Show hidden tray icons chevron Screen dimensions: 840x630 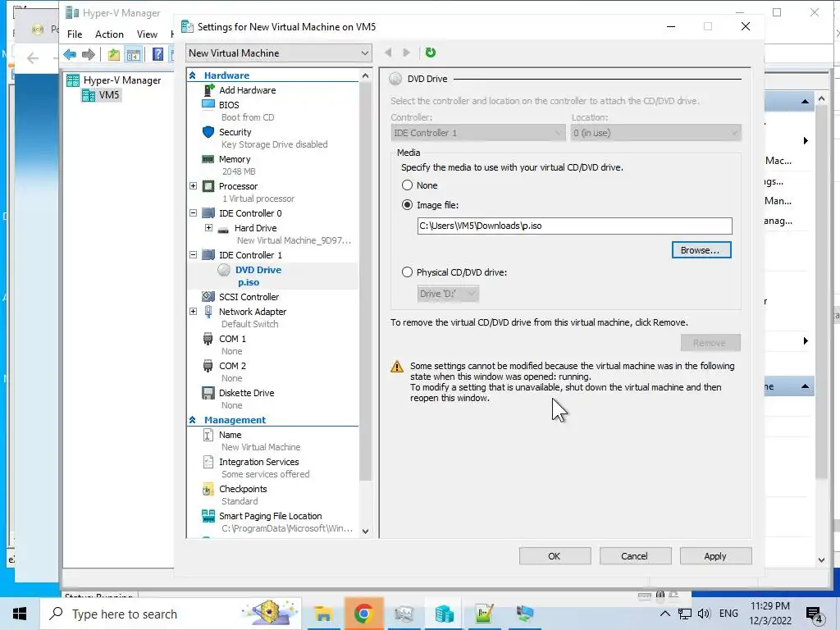pyautogui.click(x=664, y=614)
